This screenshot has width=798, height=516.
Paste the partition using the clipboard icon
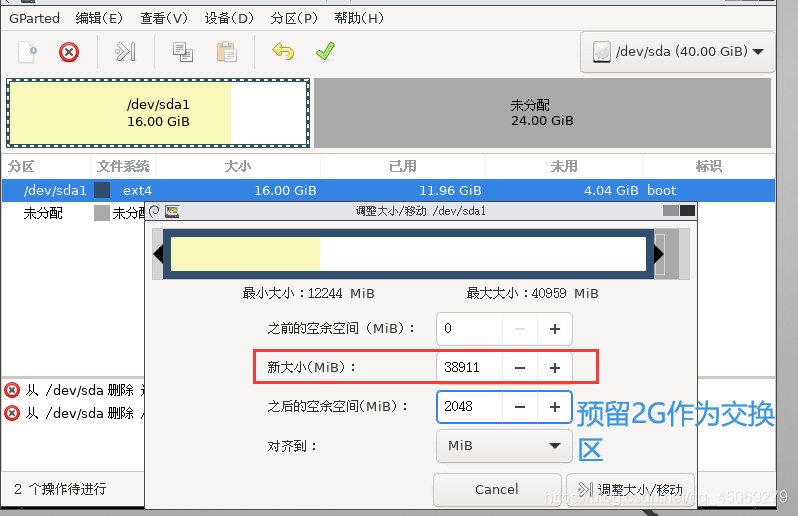pos(226,52)
